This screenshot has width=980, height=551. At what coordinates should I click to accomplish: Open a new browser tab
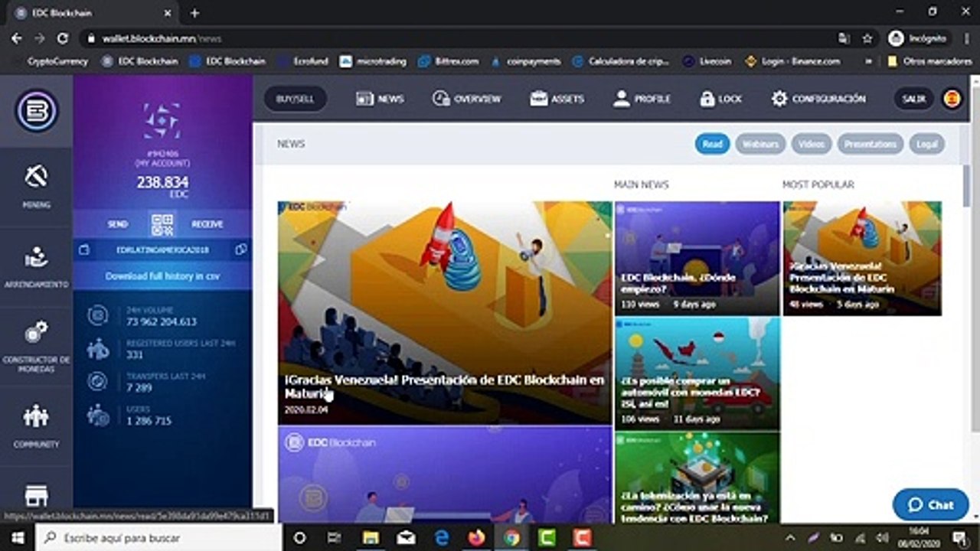(x=194, y=13)
